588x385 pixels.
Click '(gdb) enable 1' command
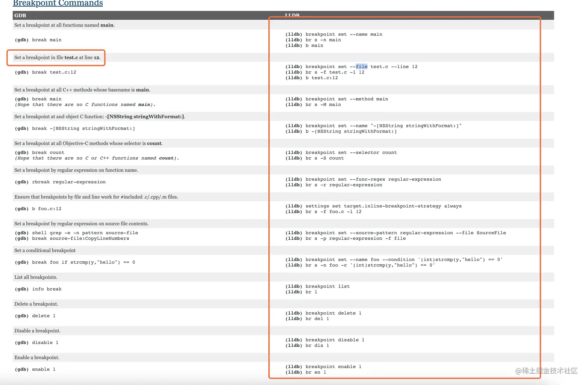point(35,370)
